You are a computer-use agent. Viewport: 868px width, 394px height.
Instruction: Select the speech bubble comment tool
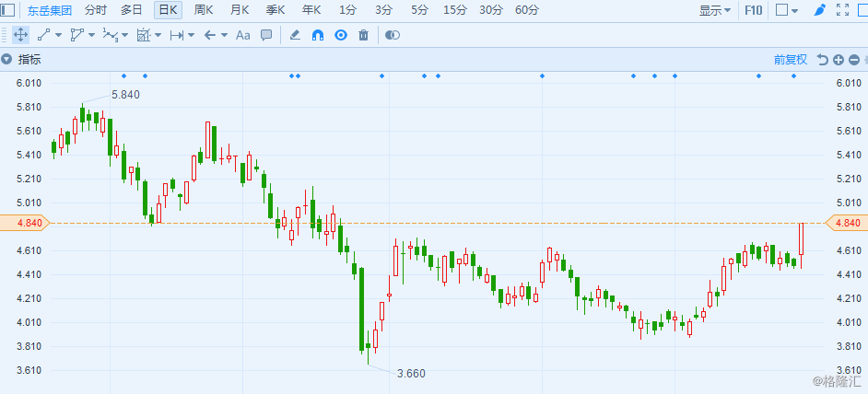(x=266, y=35)
